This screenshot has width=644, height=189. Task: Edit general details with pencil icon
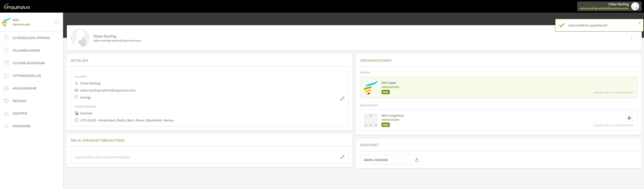click(x=342, y=99)
